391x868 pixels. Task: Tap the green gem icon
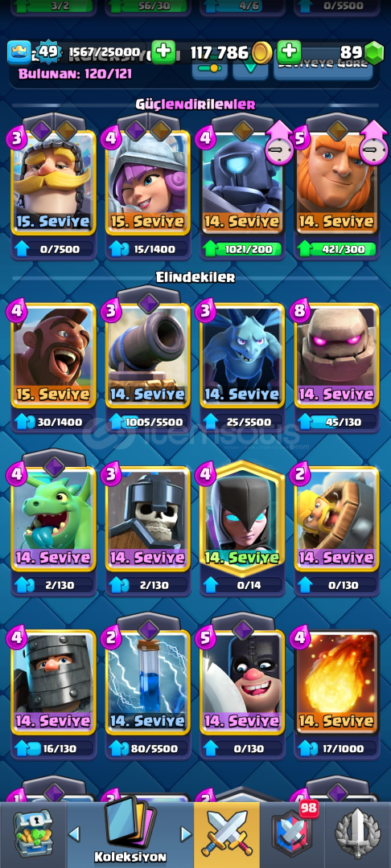click(374, 53)
